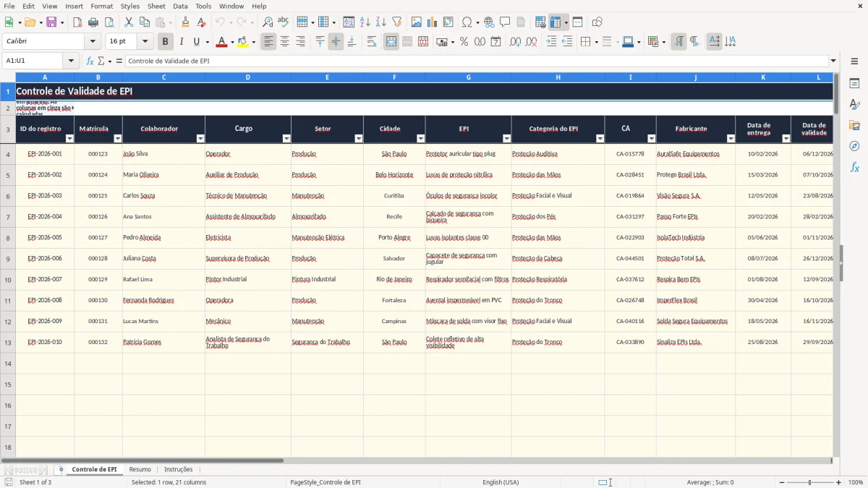Viewport: 868px width, 488px height.
Task: Open the Data menu
Action: coord(181,6)
